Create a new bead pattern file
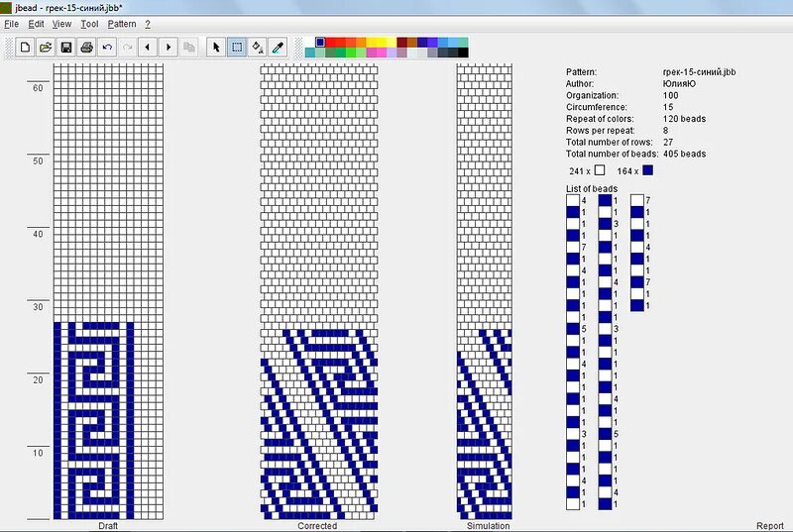The image size is (793, 532). click(25, 48)
